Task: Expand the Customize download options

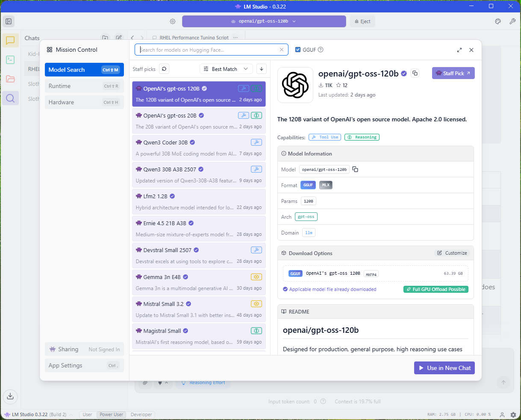Action: tap(452, 253)
